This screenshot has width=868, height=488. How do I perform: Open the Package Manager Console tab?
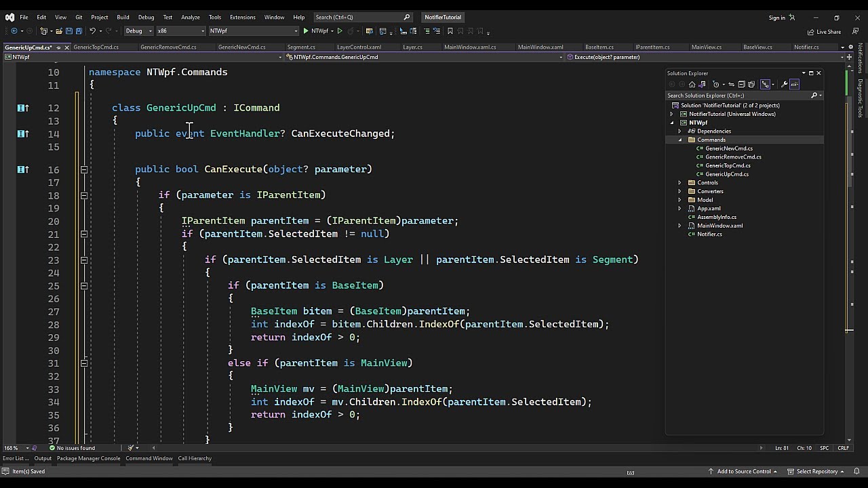tap(88, 458)
